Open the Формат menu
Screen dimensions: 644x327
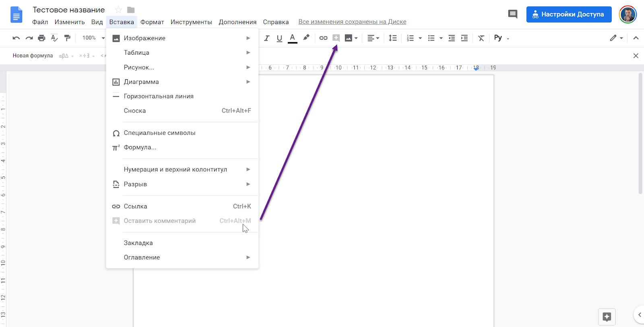pos(152,22)
